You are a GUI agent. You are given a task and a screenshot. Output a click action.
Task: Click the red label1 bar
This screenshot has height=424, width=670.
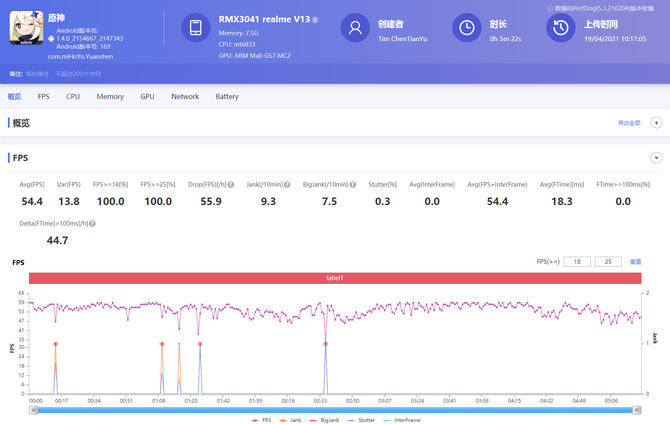pyautogui.click(x=335, y=278)
